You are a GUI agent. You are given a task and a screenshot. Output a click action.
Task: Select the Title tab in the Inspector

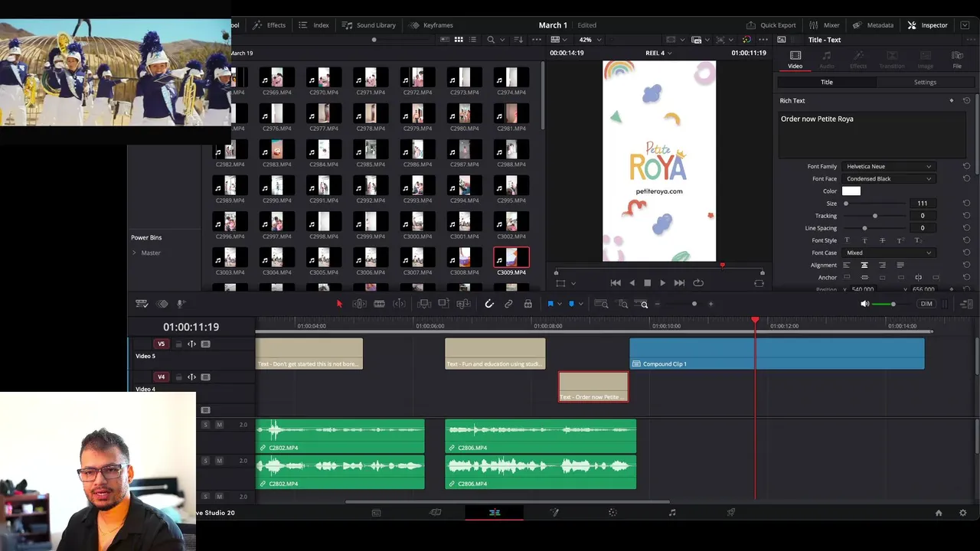click(827, 82)
